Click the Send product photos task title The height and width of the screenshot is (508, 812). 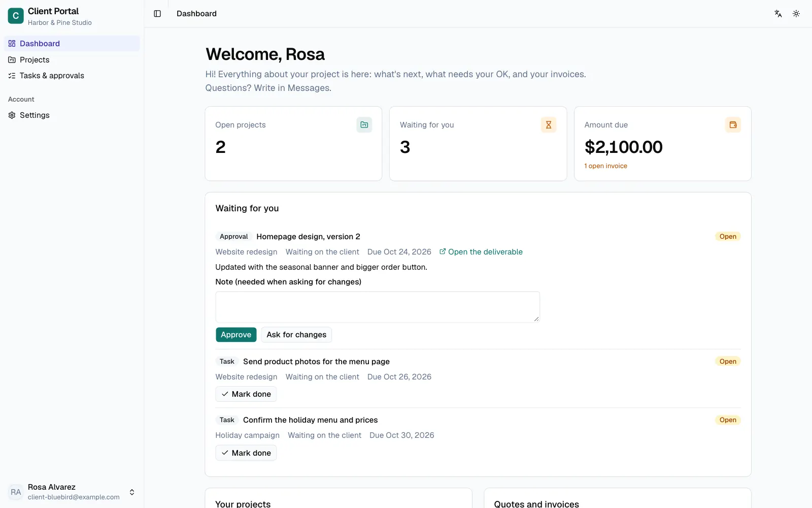pyautogui.click(x=316, y=362)
